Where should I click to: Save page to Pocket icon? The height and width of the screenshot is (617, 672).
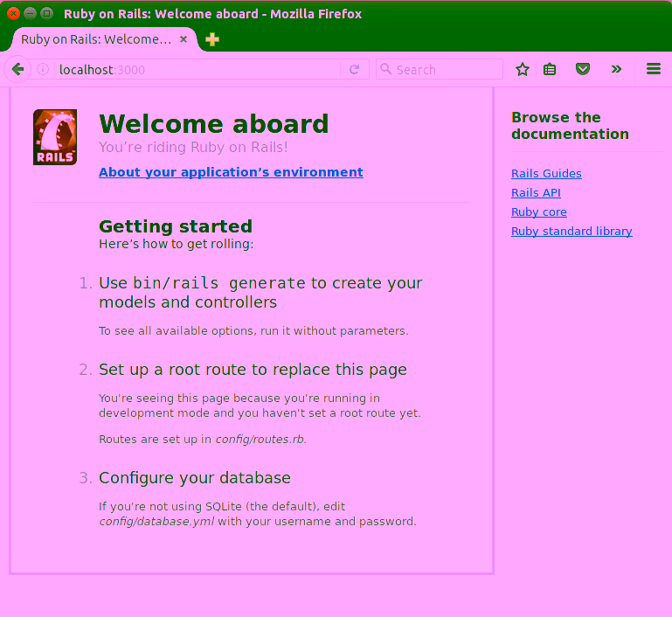tap(582, 69)
